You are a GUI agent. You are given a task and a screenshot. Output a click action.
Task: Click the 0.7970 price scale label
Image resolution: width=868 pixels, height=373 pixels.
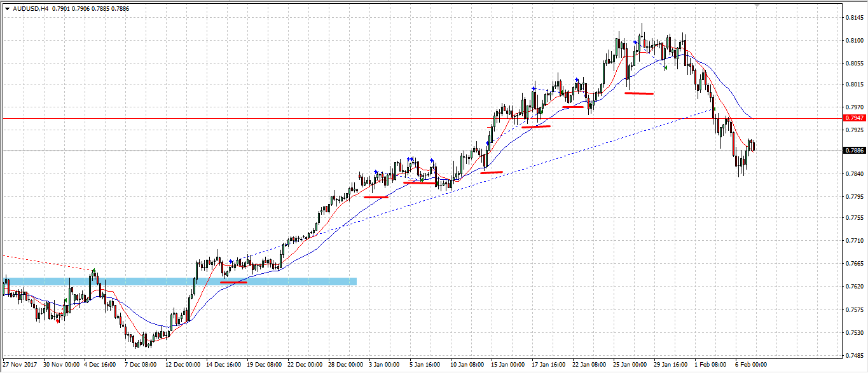coord(855,107)
